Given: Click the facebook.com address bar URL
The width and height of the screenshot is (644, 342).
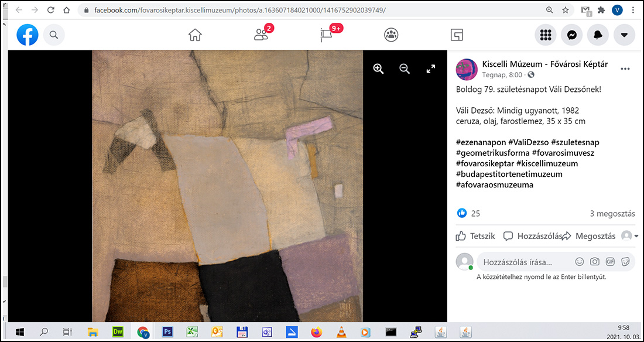Looking at the screenshot, I should 240,11.
